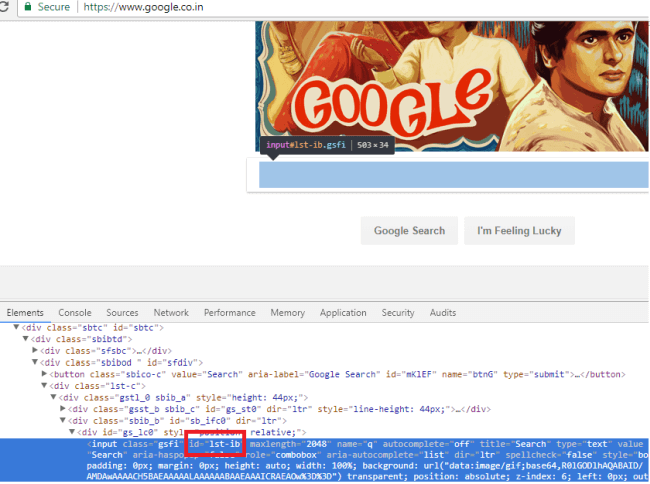Click the title="Search" attribute
650x484 pixels.
[x=513, y=444]
